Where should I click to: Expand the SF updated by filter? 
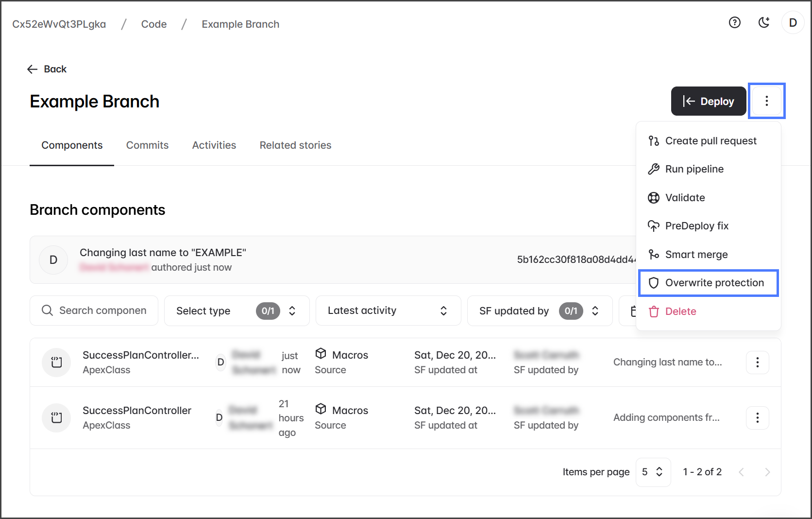pyautogui.click(x=539, y=311)
